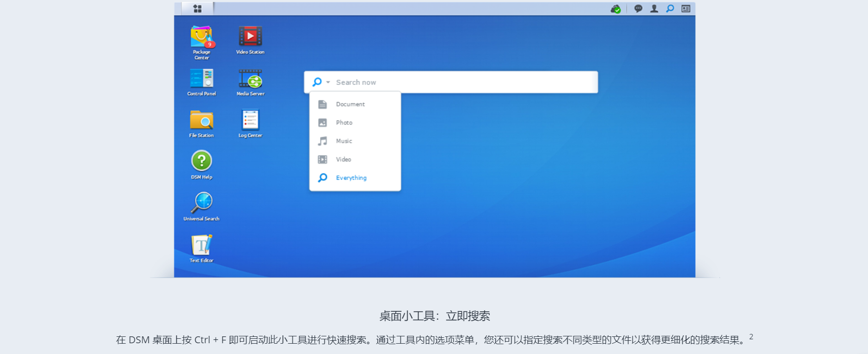Screen dimensions: 868x354
Task: Launch Universal Search desktop icon
Action: [x=202, y=203]
